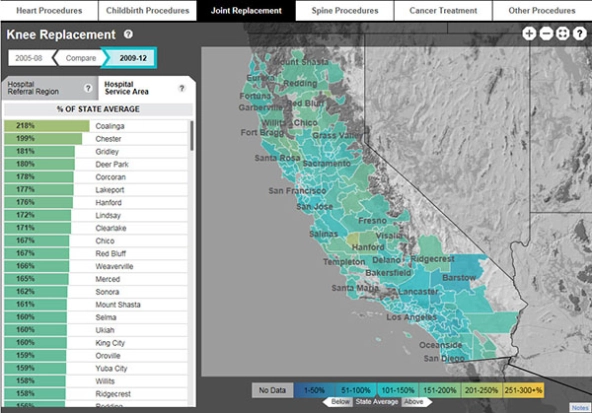Open the Notes link at bottom right
The image size is (592, 413).
580,408
